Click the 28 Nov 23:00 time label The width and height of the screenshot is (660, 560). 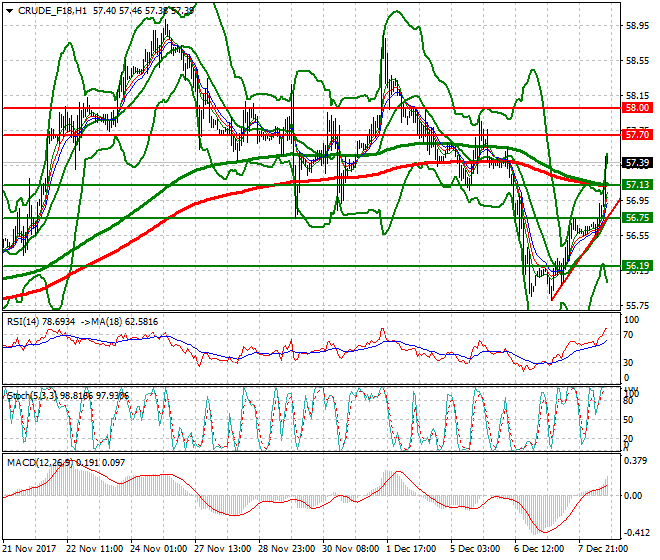(x=287, y=549)
